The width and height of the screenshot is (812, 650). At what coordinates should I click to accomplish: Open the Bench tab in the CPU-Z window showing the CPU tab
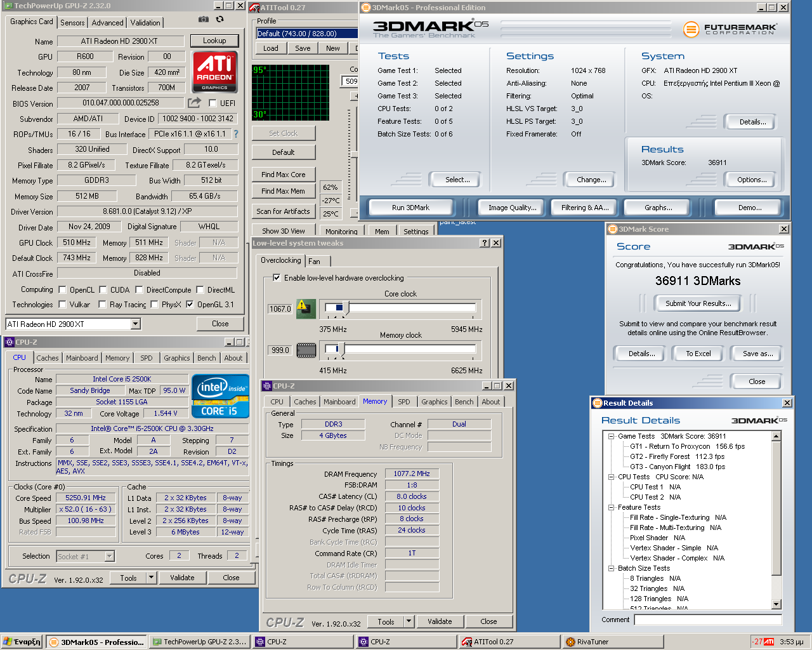pos(206,358)
